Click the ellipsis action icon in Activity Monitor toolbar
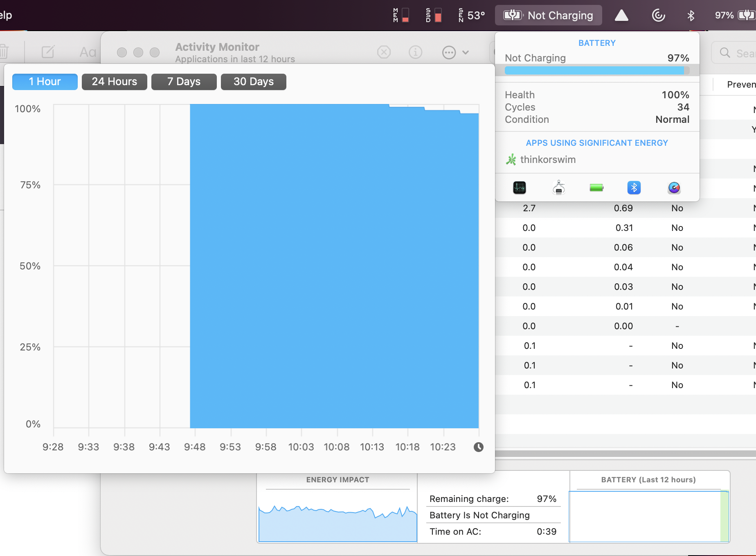 [x=449, y=52]
